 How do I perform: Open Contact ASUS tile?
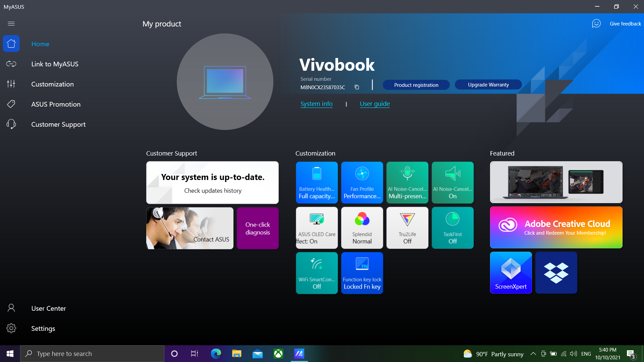(190, 228)
